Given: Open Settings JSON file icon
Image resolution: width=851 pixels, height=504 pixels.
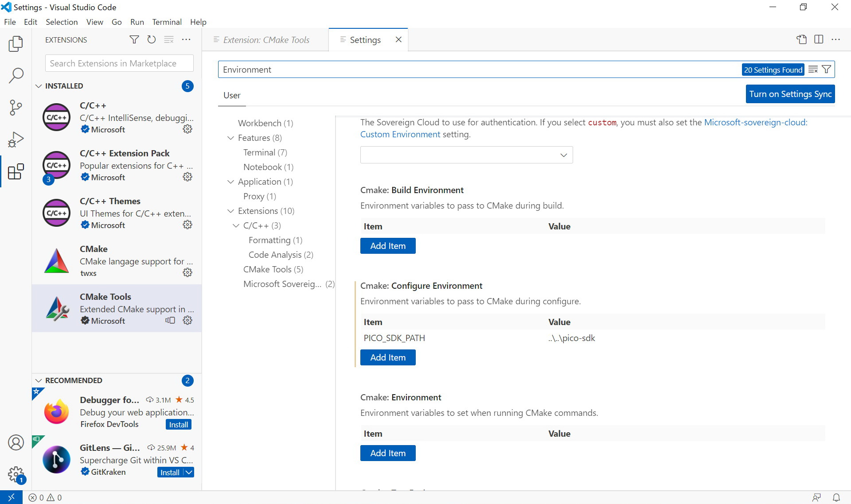Looking at the screenshot, I should point(801,39).
